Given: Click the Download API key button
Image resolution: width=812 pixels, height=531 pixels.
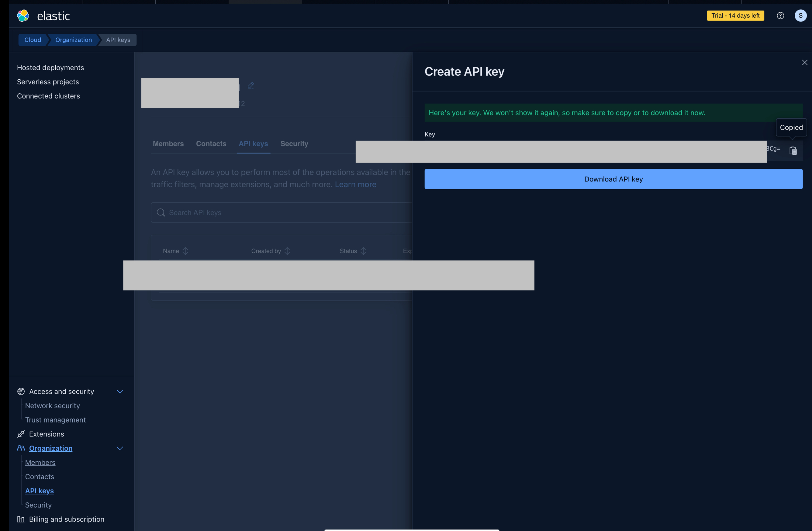Looking at the screenshot, I should click(613, 179).
